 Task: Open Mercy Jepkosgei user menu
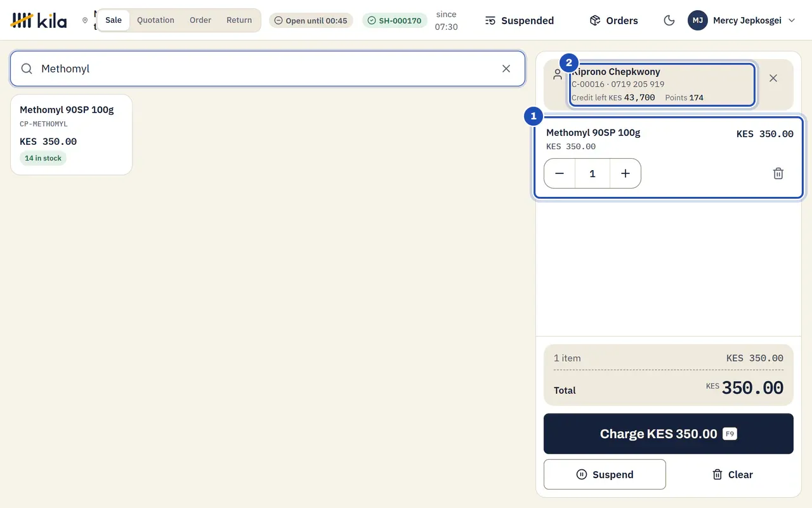[742, 20]
